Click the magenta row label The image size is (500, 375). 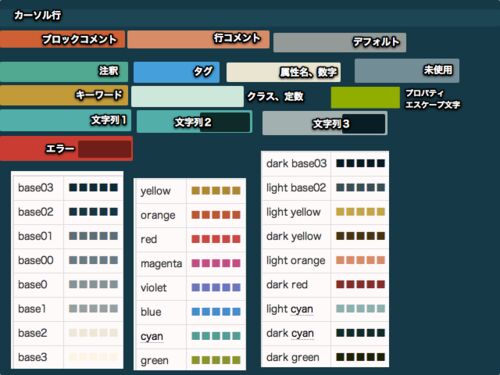click(161, 264)
